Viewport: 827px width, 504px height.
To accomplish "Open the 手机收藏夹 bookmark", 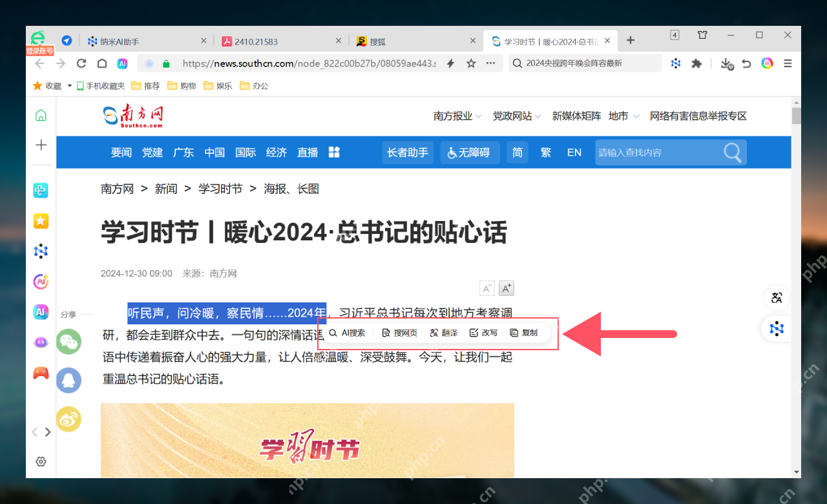I will tap(101, 85).
